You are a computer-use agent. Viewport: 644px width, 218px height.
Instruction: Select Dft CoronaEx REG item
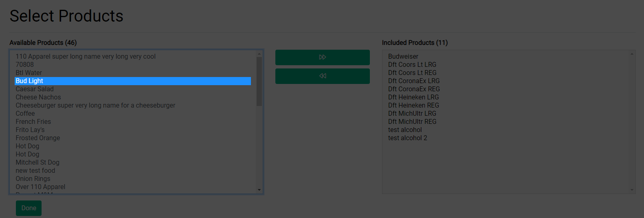point(505,89)
